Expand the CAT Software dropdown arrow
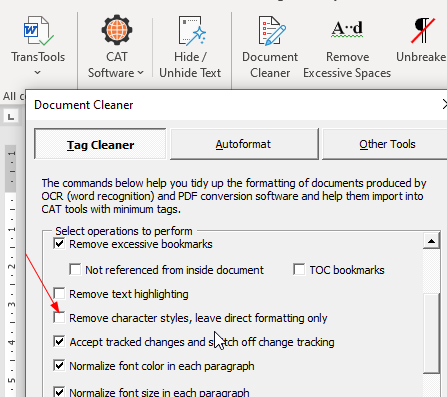This screenshot has height=397, width=447. coord(140,72)
